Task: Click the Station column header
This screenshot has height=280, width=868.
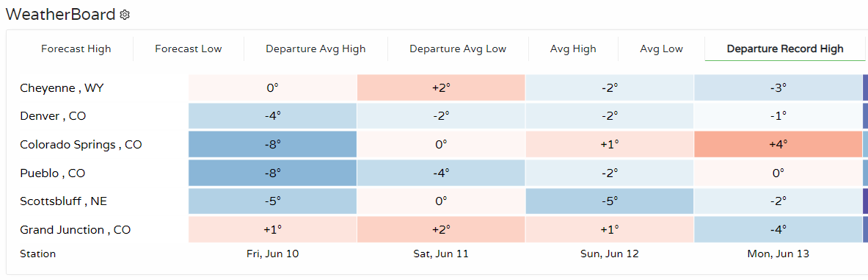Action: [x=37, y=254]
